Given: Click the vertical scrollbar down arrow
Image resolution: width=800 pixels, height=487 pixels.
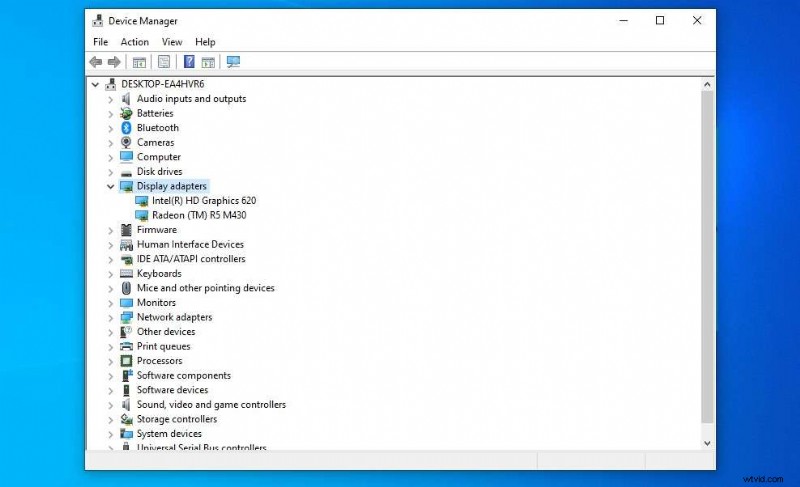Looking at the screenshot, I should coord(708,442).
